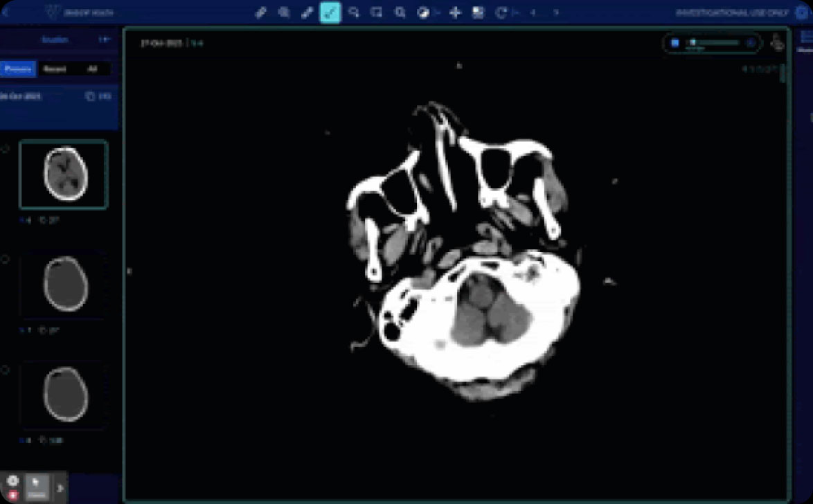Toggle the circle selector beside second thumbnail
Screen dimensions: 813x504
click(x=6, y=259)
